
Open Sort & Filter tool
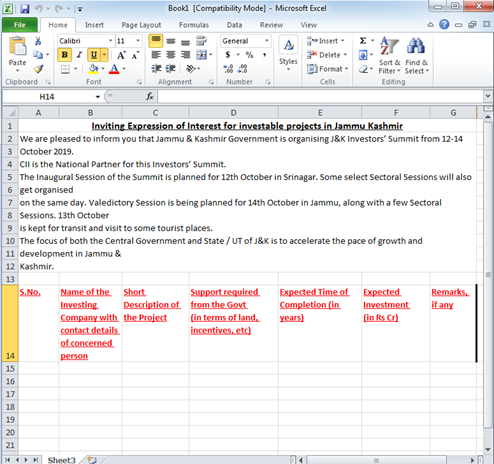pyautogui.click(x=389, y=55)
